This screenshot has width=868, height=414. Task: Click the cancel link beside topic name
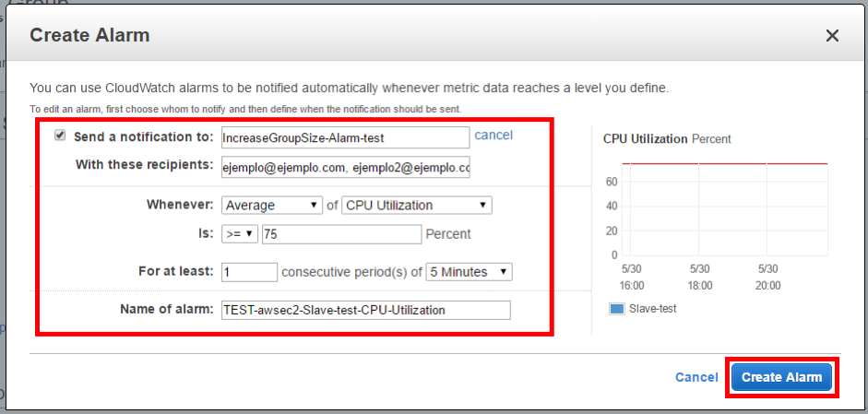tap(493, 136)
